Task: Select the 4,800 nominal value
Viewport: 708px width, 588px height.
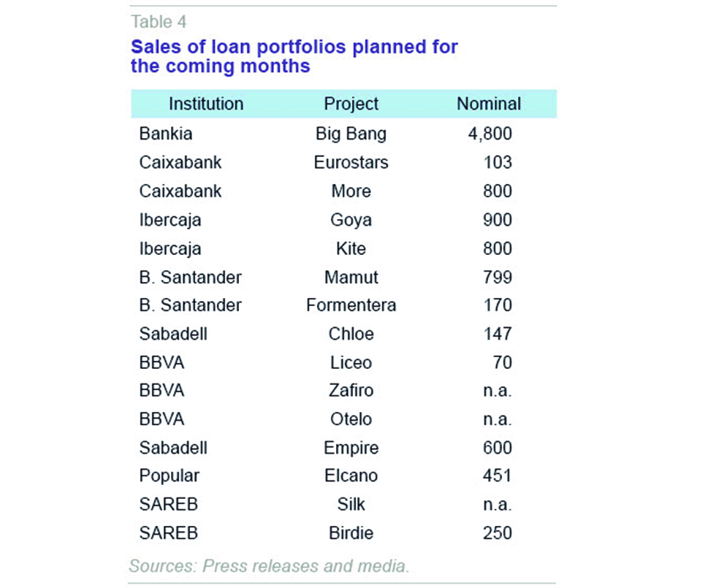Action: point(490,134)
